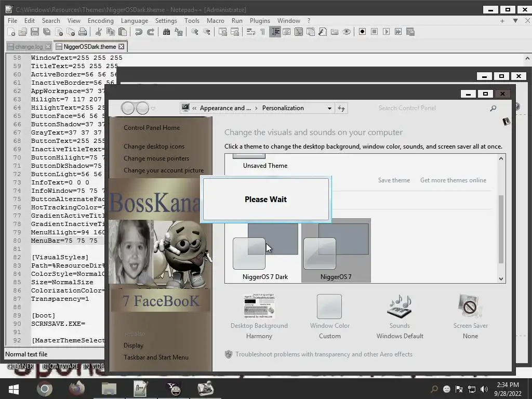Toggle synchronized horizontal scrolling
Viewport: 532px width, 399px height.
pyautogui.click(x=234, y=32)
